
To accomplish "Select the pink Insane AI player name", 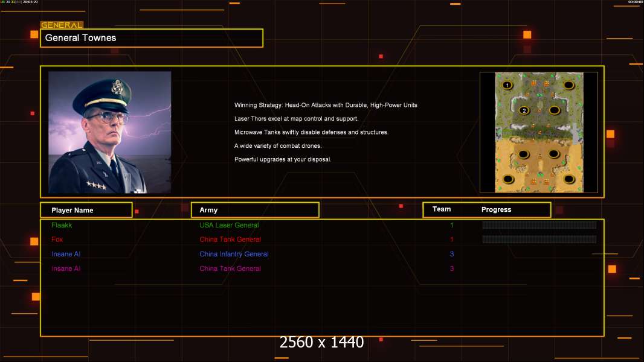I will pos(66,268).
